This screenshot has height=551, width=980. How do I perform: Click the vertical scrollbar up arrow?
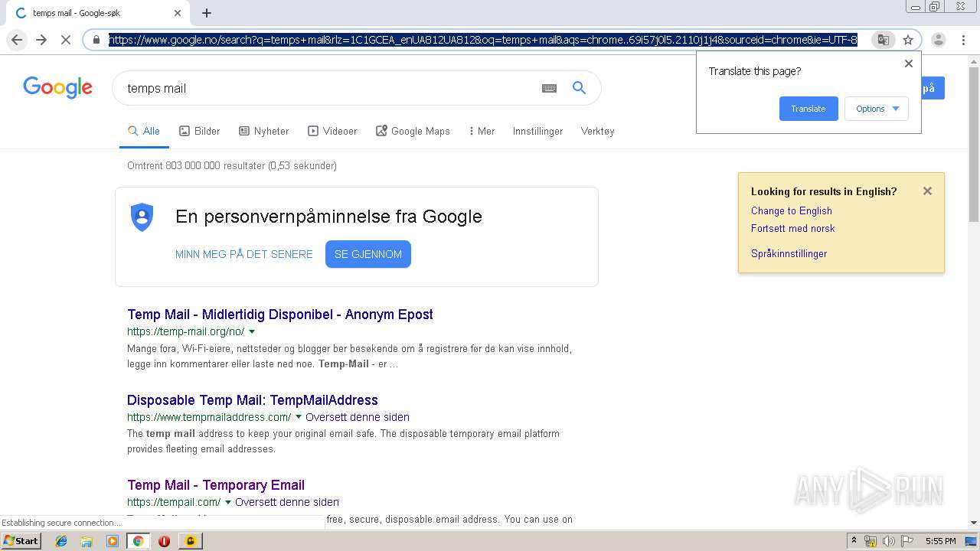click(974, 60)
